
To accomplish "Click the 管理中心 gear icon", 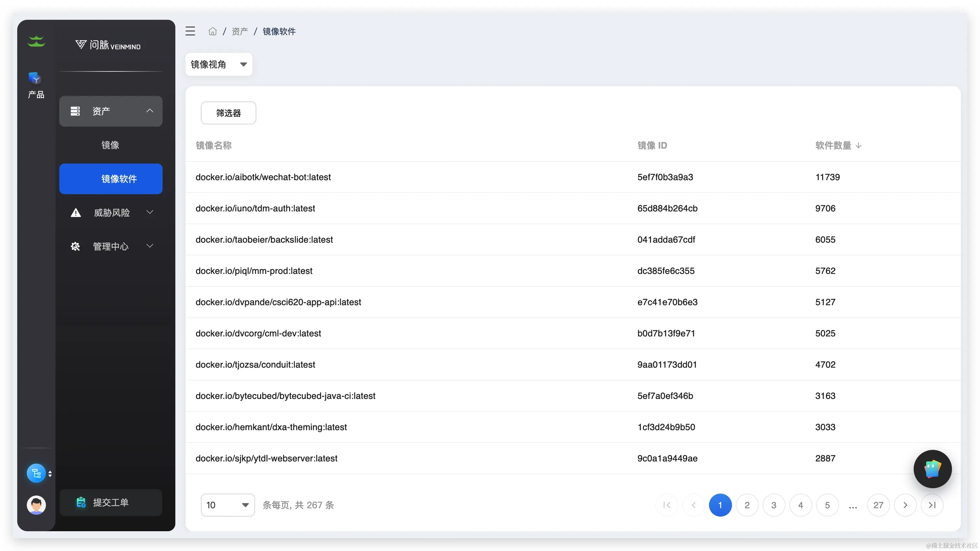I will click(x=75, y=246).
